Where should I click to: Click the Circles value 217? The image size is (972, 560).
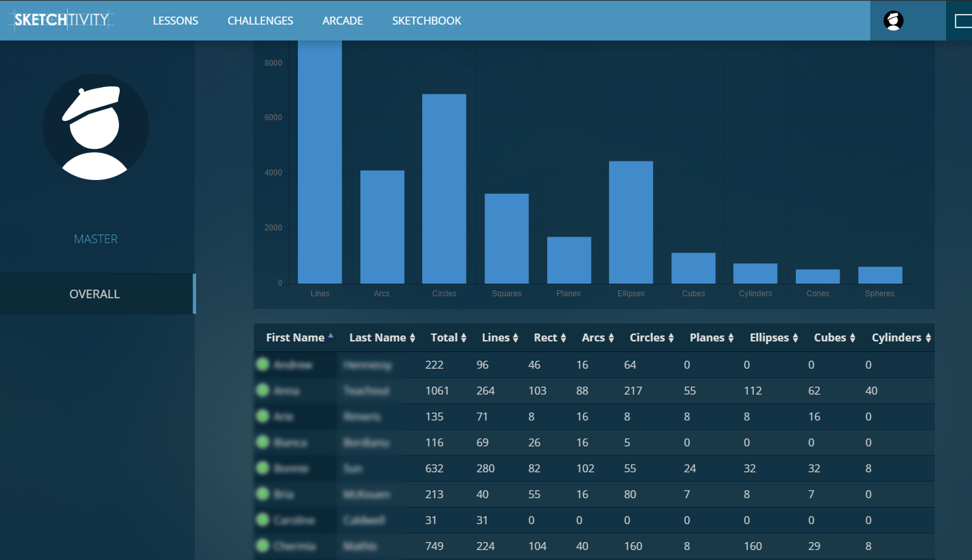633,391
